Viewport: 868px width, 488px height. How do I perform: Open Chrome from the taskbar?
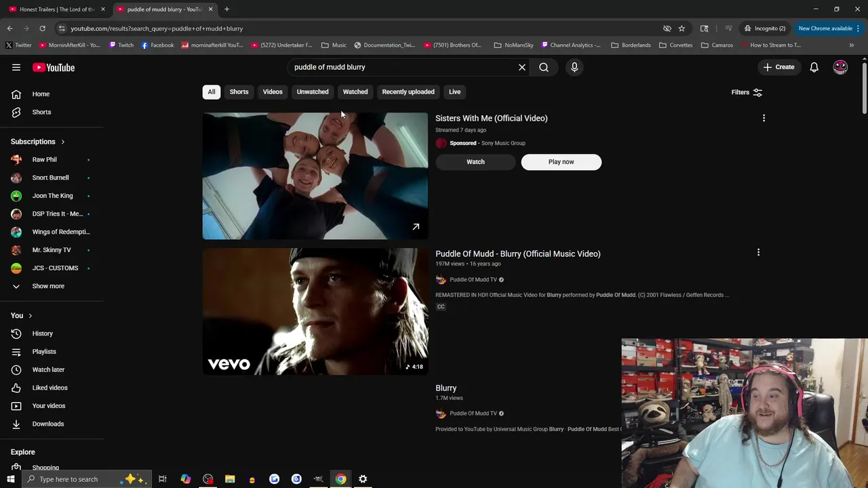click(x=340, y=479)
